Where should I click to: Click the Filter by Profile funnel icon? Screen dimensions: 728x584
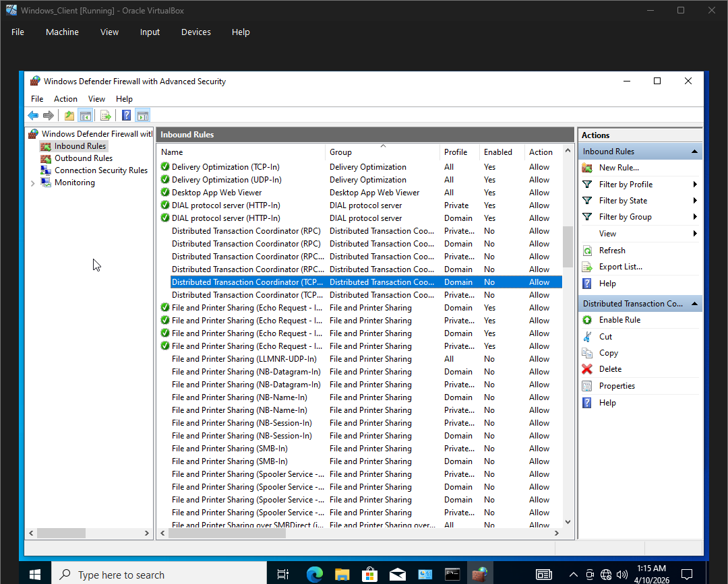(587, 185)
